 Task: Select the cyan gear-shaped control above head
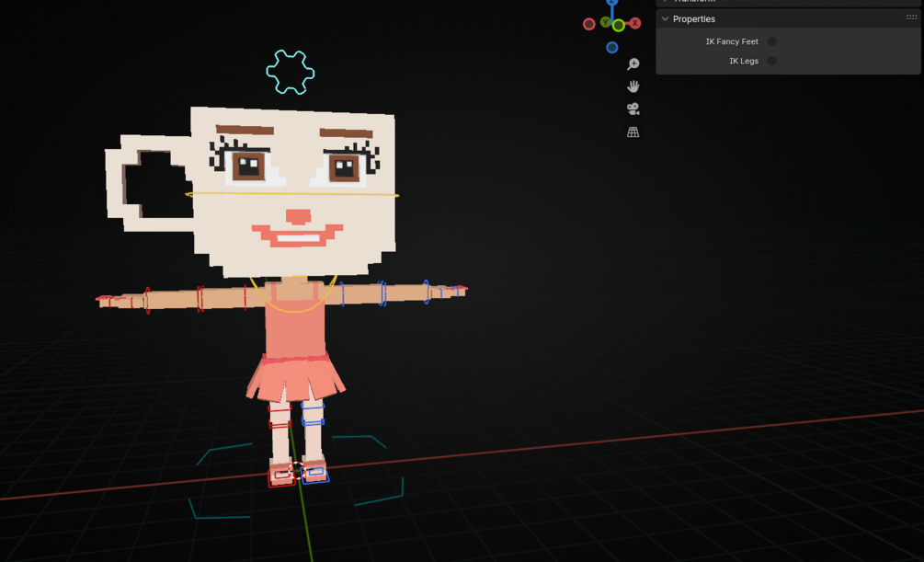290,72
